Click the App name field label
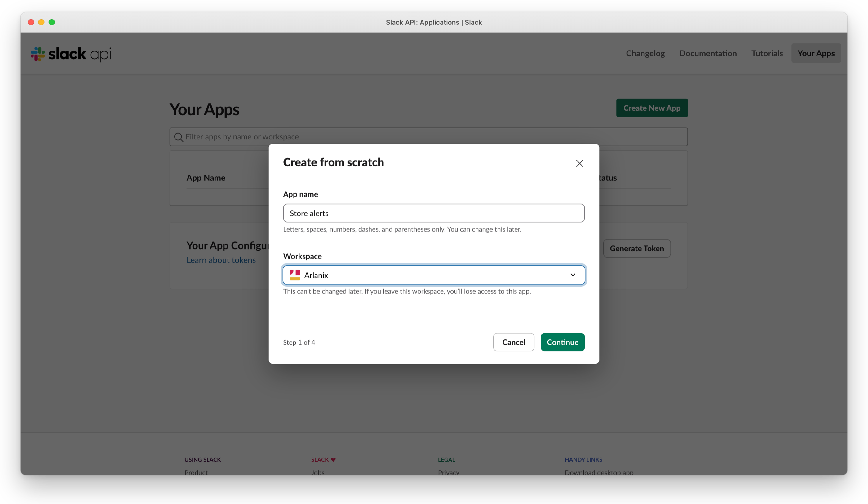The width and height of the screenshot is (868, 504). pos(300,194)
